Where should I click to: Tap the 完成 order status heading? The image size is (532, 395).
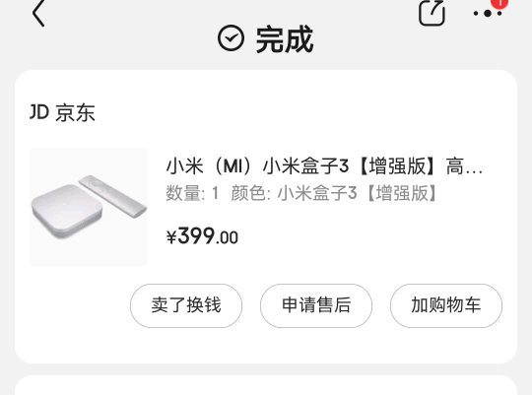[x=285, y=39]
